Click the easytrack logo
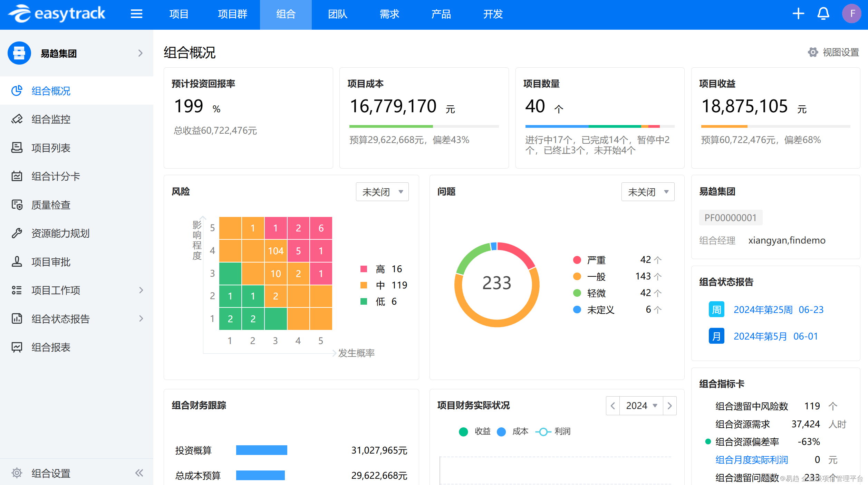Viewport: 868px width, 485px height. pos(57,14)
